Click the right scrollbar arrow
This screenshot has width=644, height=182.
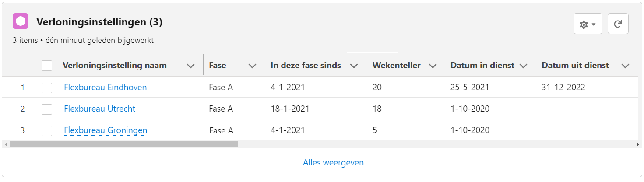[x=638, y=144]
